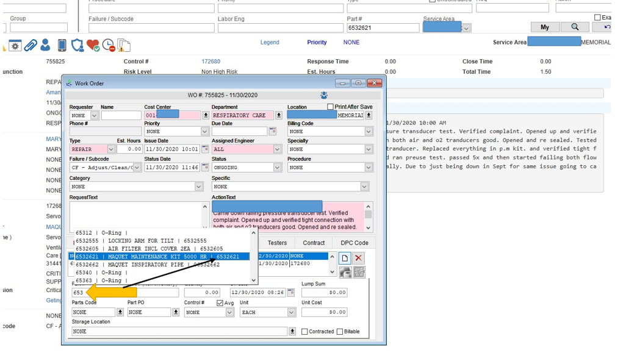Image resolution: width=626 pixels, height=364 pixels.
Task: Toggle the Exa checkbox at top right
Action: coord(597,18)
